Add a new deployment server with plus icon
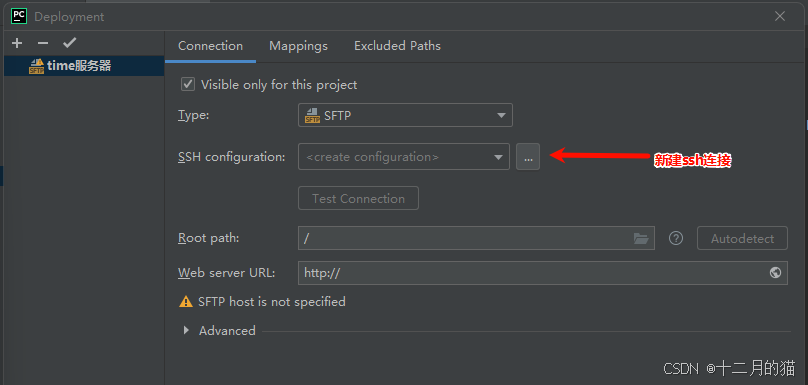 (17, 43)
